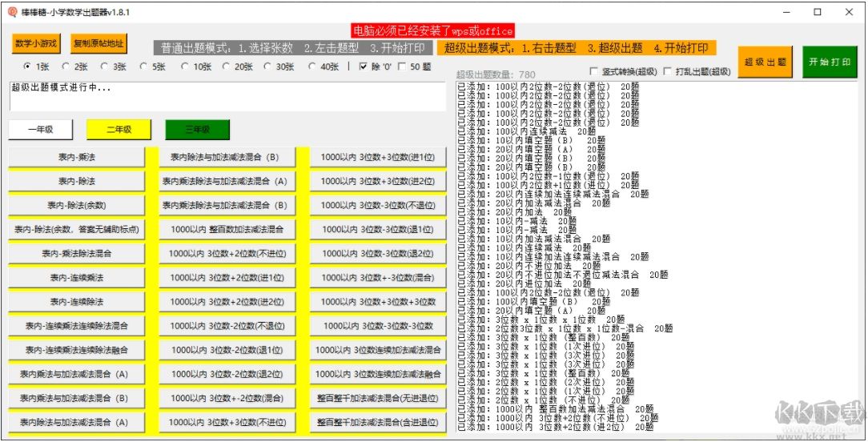Choose 1000以内 3位数+3位数(进2位)
868x442 pixels.
[x=378, y=181]
